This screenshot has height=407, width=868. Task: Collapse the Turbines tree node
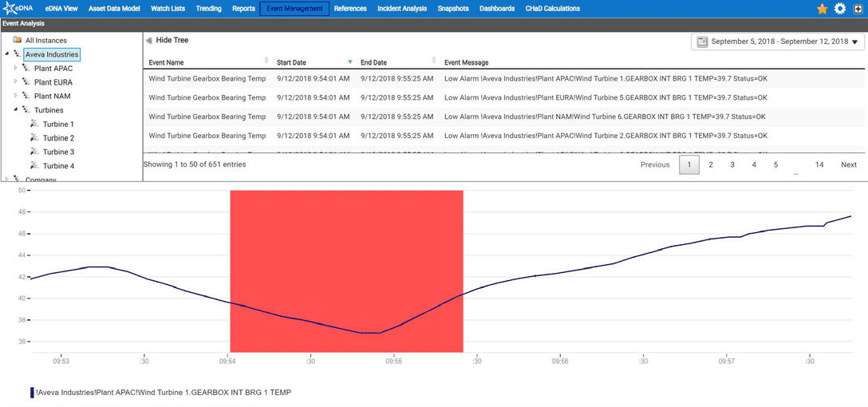point(15,110)
